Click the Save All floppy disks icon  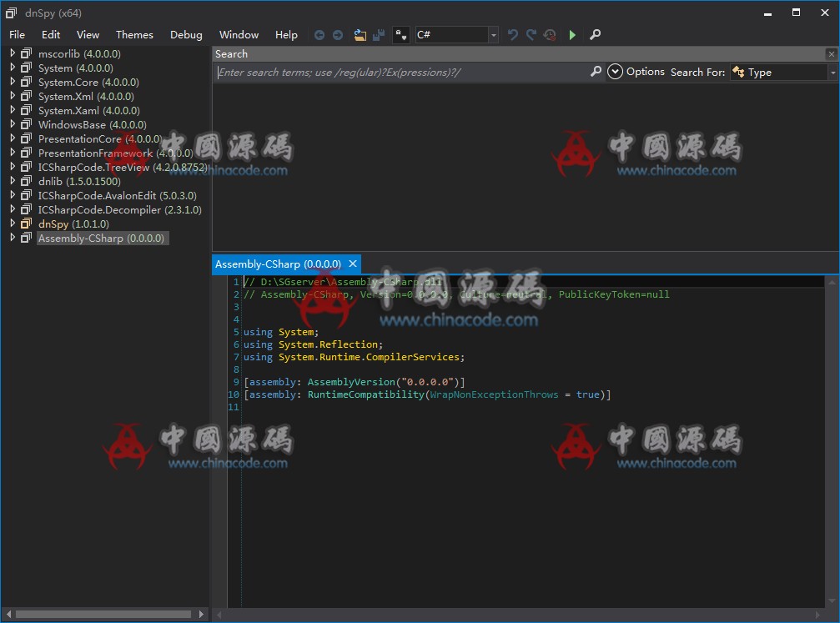[x=379, y=35]
